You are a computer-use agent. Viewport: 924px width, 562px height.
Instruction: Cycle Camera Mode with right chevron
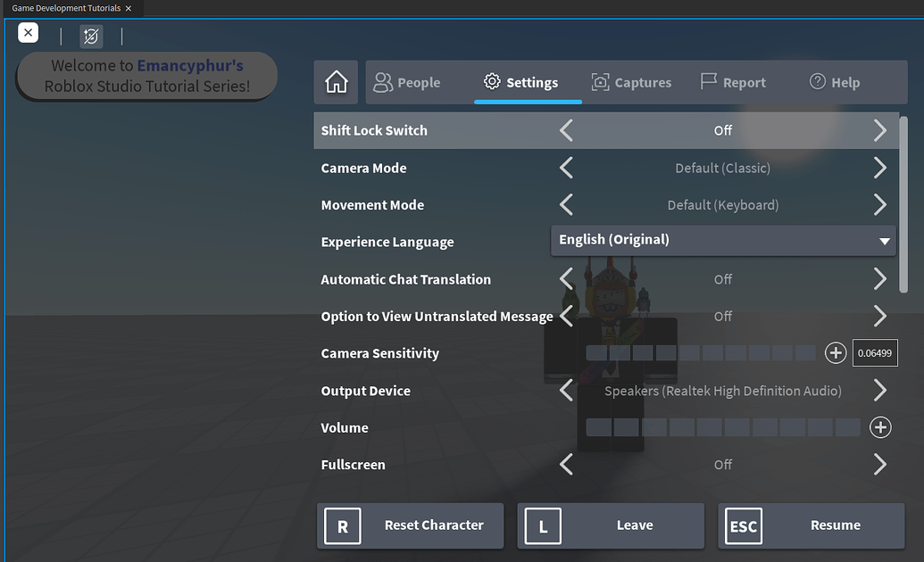click(880, 168)
